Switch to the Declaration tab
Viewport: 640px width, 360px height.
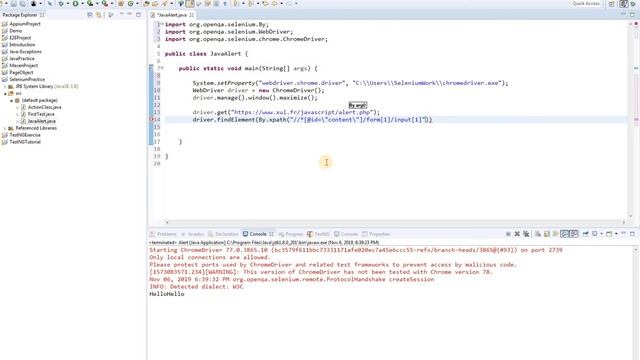click(x=223, y=234)
